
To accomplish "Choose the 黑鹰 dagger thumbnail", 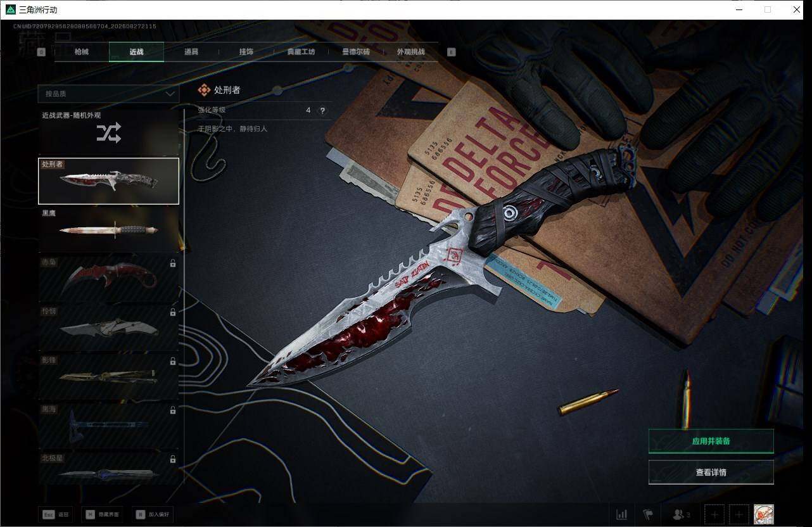I will pyautogui.click(x=108, y=230).
